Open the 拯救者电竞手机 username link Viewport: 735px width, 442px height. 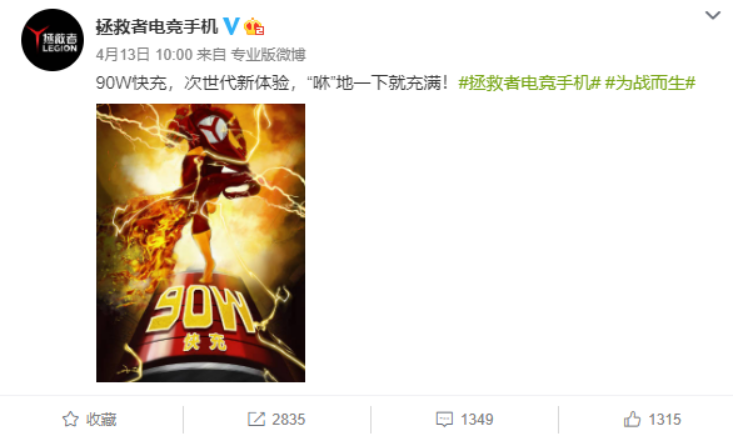point(157,26)
